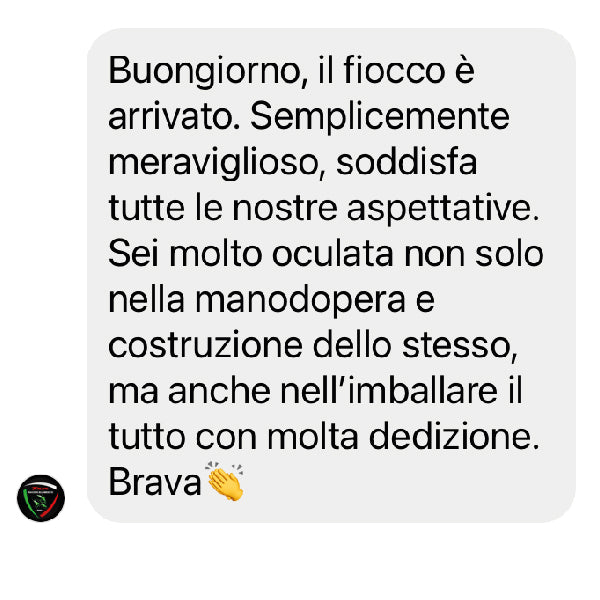Click the word "nell'imballare" in message

coord(389,391)
